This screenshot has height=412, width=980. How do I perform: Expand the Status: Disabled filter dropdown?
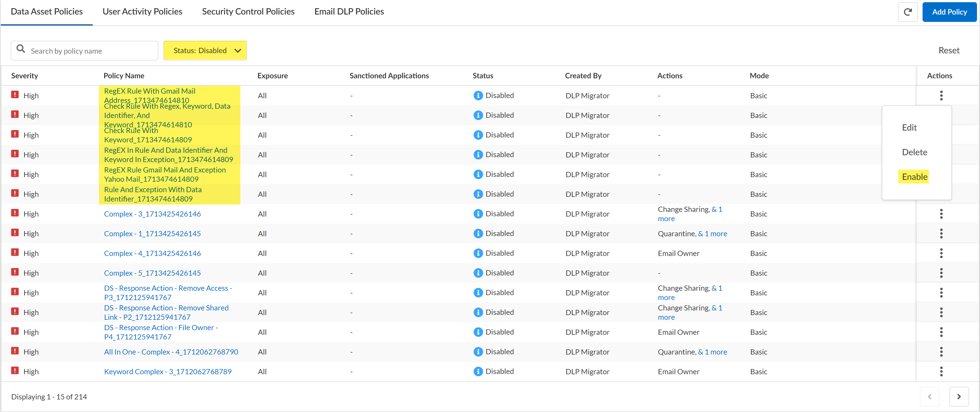[x=205, y=51]
